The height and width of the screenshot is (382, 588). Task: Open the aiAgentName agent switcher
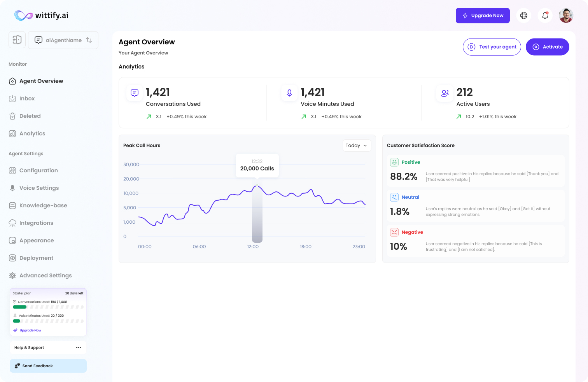coord(63,40)
